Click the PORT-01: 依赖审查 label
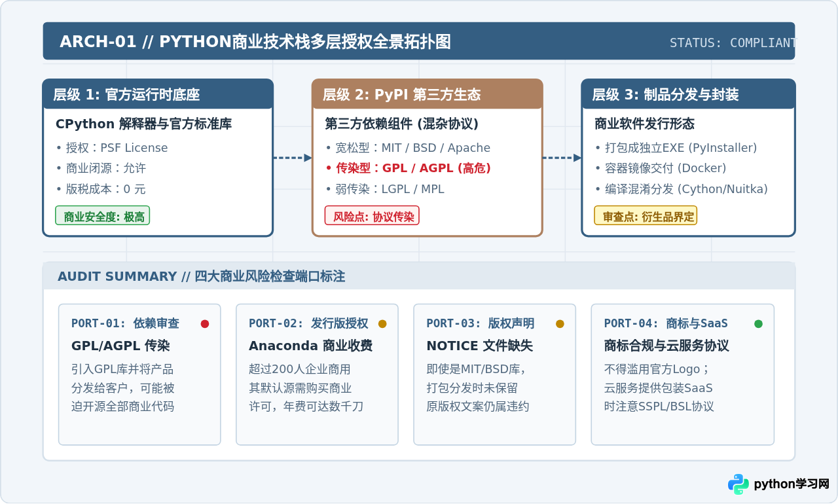Image resolution: width=838 pixels, height=504 pixels. 125,323
